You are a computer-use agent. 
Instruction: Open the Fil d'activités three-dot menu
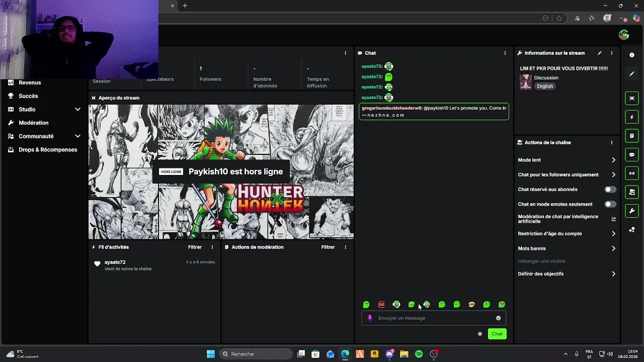(212, 247)
